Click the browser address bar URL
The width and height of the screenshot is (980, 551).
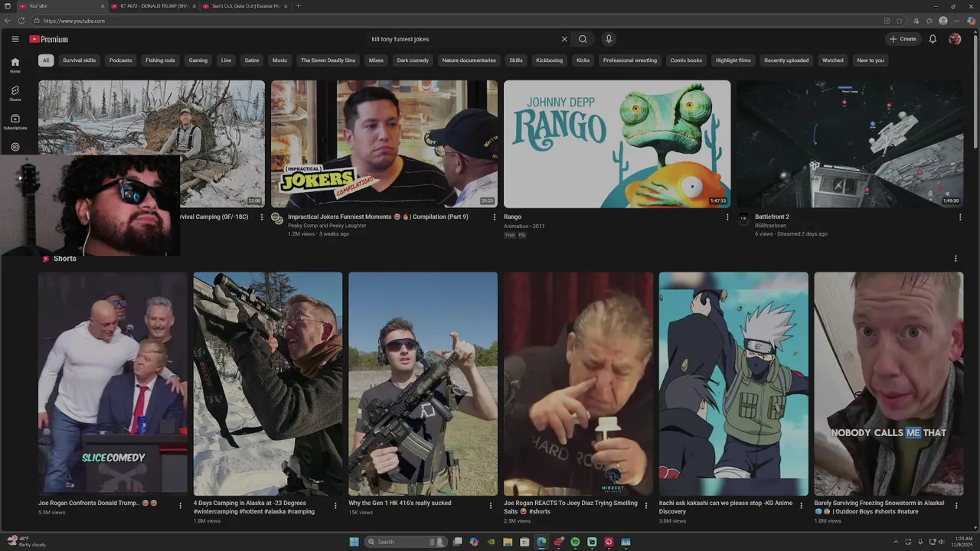[x=74, y=21]
